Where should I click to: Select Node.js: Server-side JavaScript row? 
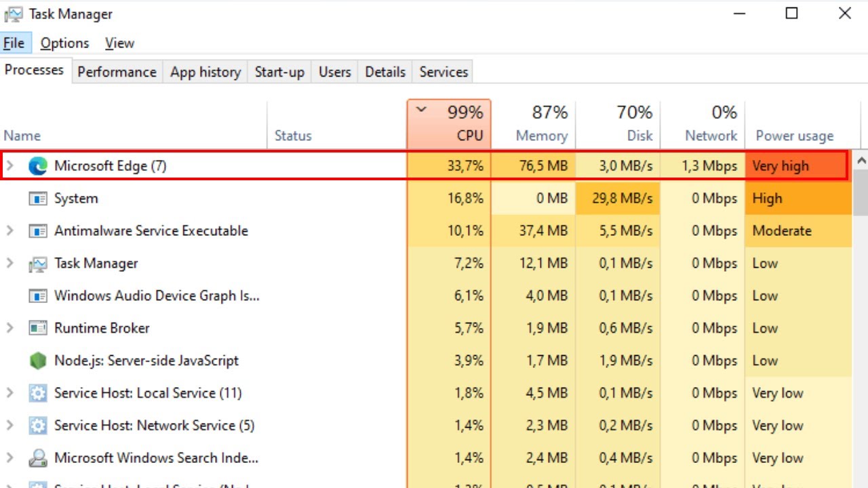click(426, 361)
